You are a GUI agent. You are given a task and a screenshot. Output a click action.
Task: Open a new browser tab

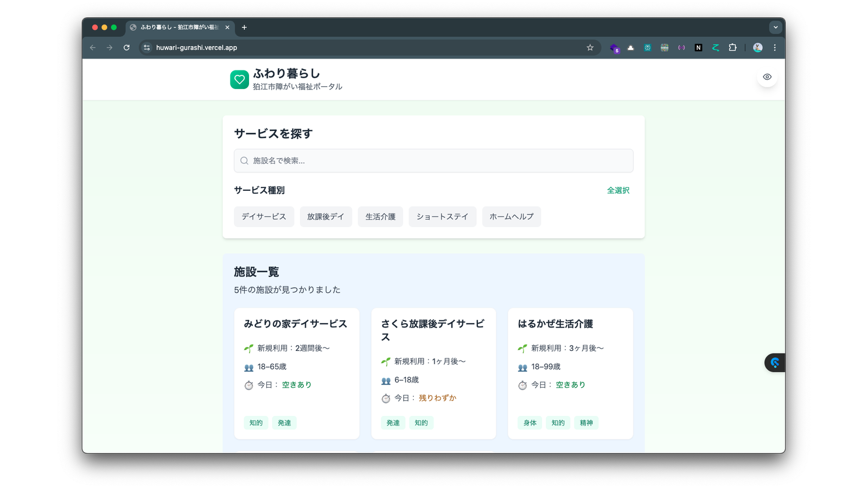point(244,27)
